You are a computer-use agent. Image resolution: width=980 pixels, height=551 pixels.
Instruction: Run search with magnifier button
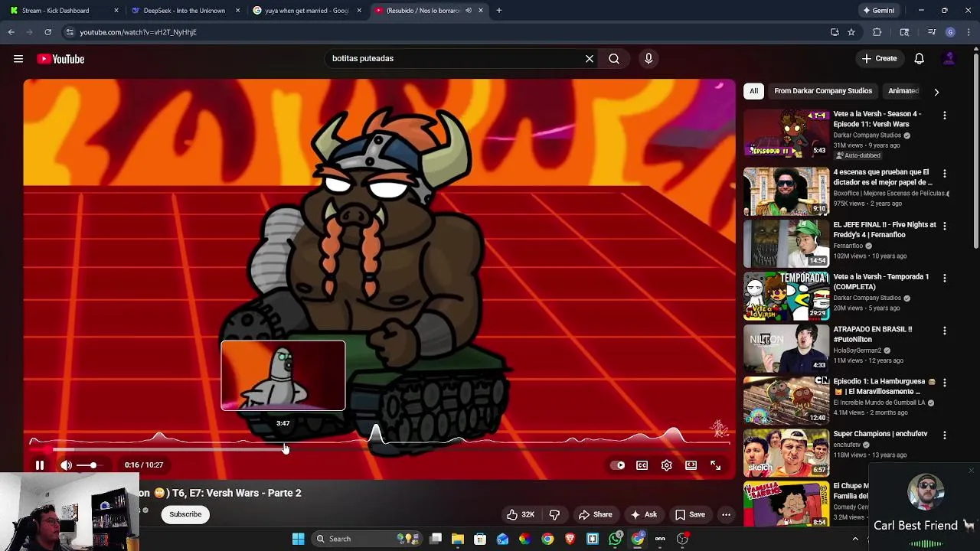pos(614,58)
